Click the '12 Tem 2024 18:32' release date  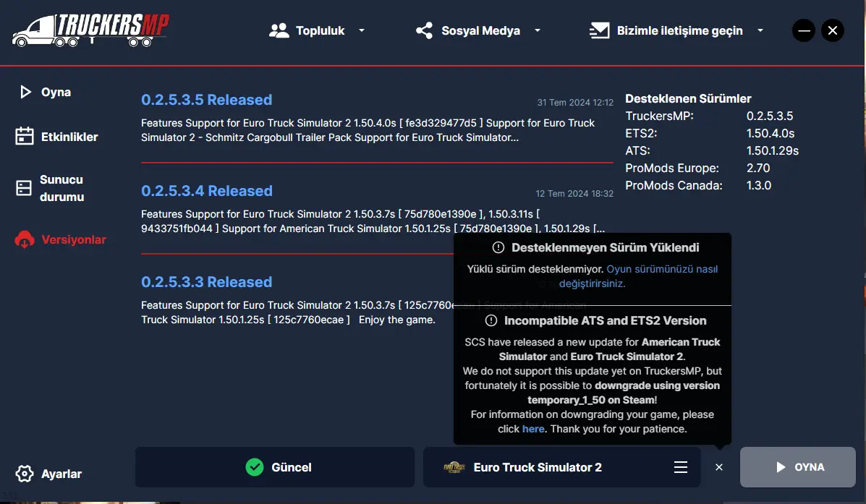click(x=574, y=194)
